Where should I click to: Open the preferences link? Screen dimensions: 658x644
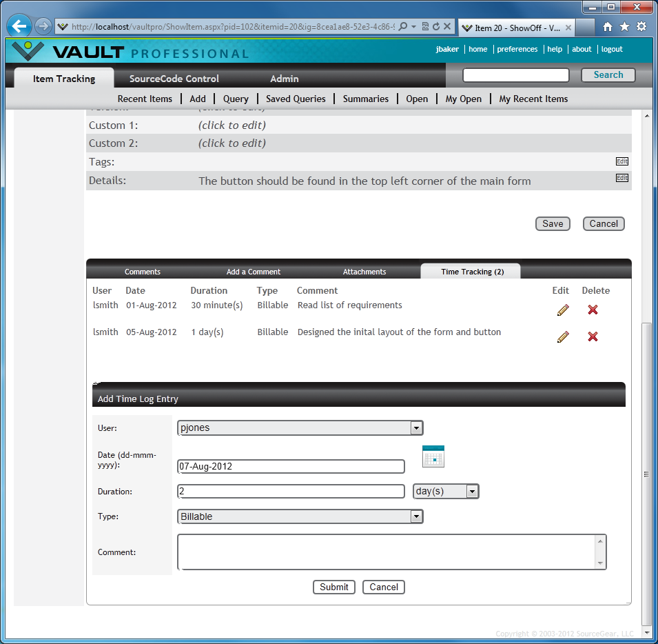click(517, 49)
